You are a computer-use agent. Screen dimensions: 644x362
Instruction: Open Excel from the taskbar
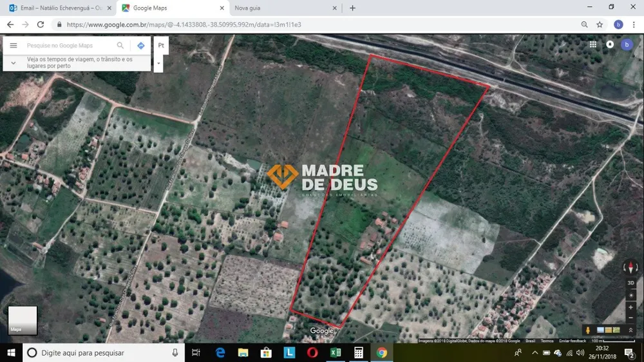click(336, 352)
